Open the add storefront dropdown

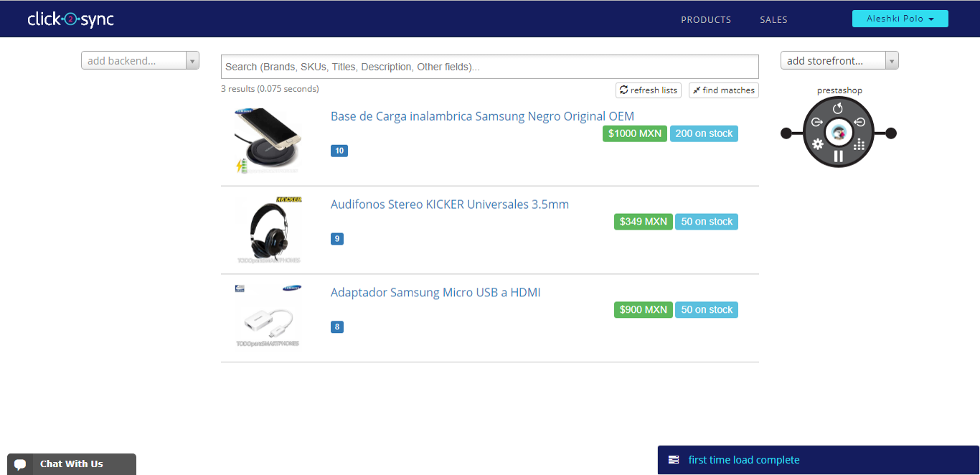coord(839,61)
